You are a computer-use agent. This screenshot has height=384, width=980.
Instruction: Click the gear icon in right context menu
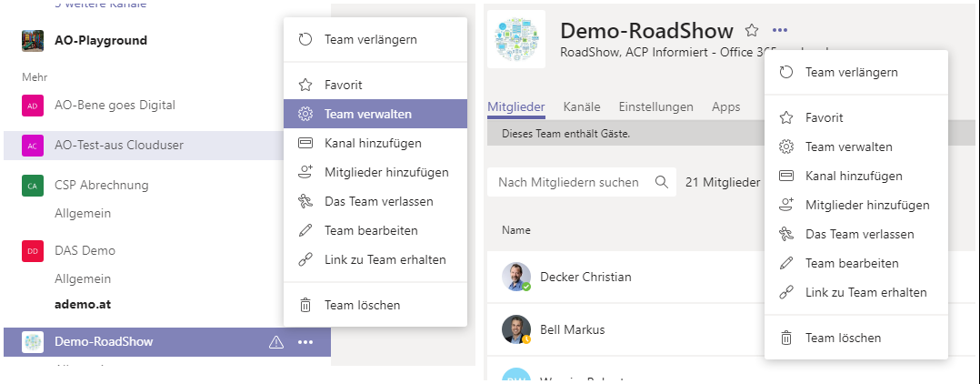pos(786,147)
